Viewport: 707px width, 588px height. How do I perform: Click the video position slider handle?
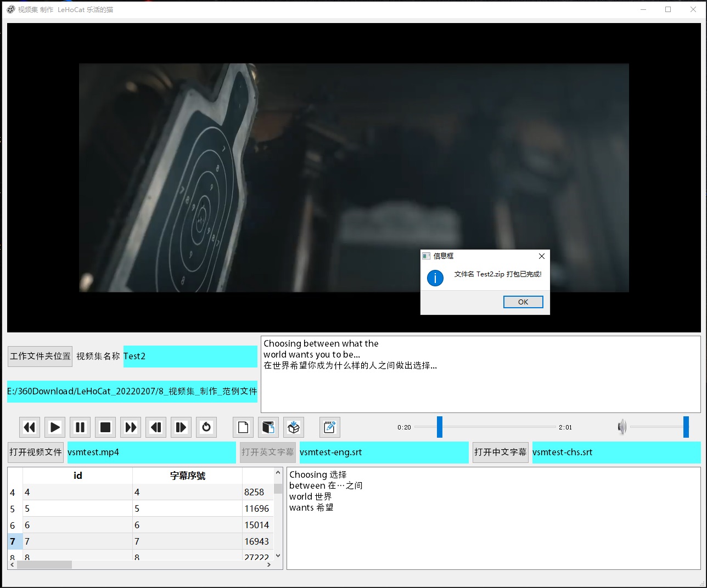click(440, 427)
